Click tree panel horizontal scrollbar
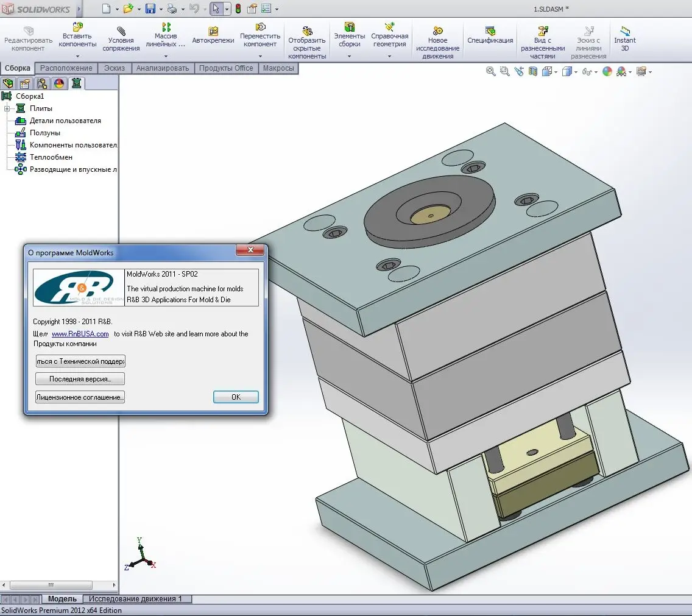 [51, 585]
